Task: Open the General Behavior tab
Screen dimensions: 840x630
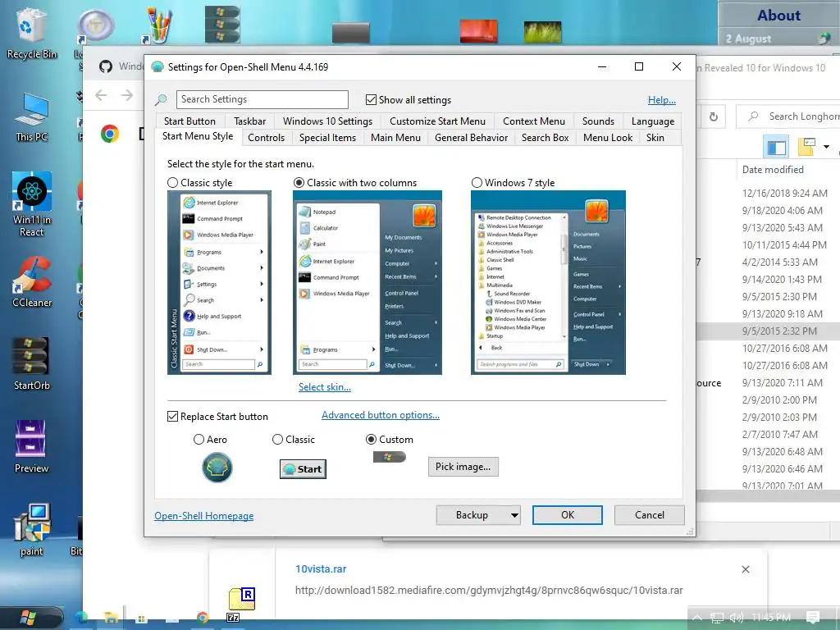Action: click(x=471, y=138)
